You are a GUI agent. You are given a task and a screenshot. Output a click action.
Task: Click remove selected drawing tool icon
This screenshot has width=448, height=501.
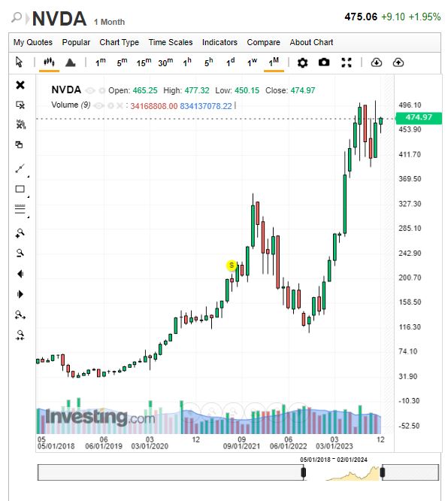click(20, 105)
